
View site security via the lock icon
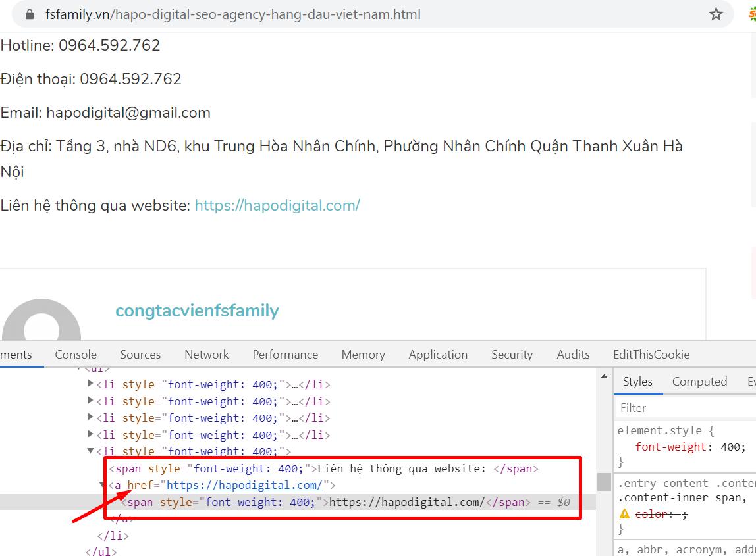(x=30, y=14)
